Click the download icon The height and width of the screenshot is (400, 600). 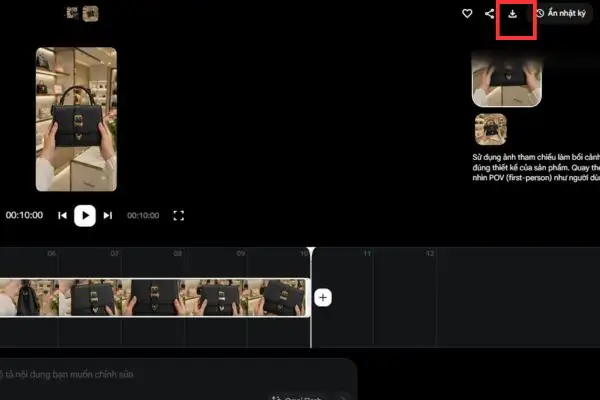click(512, 14)
